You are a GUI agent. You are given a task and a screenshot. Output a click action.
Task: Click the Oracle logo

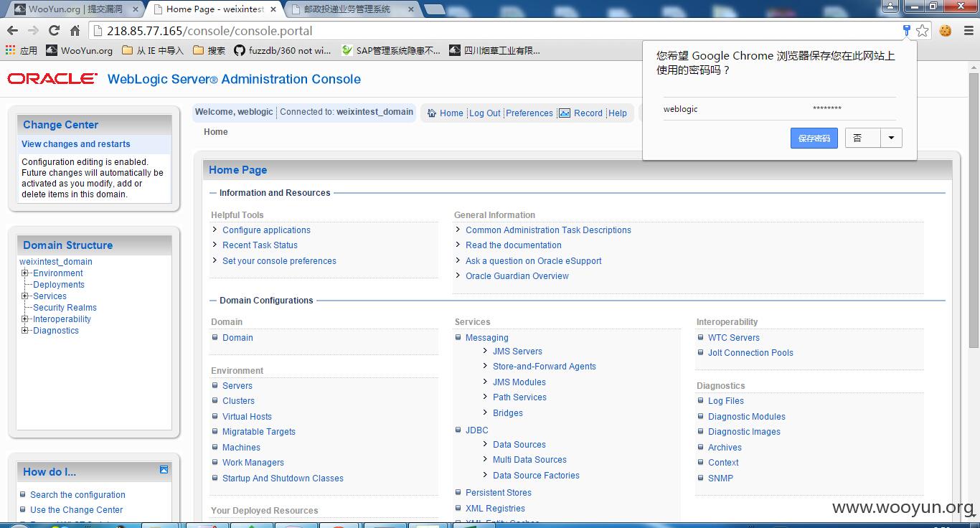[52, 79]
